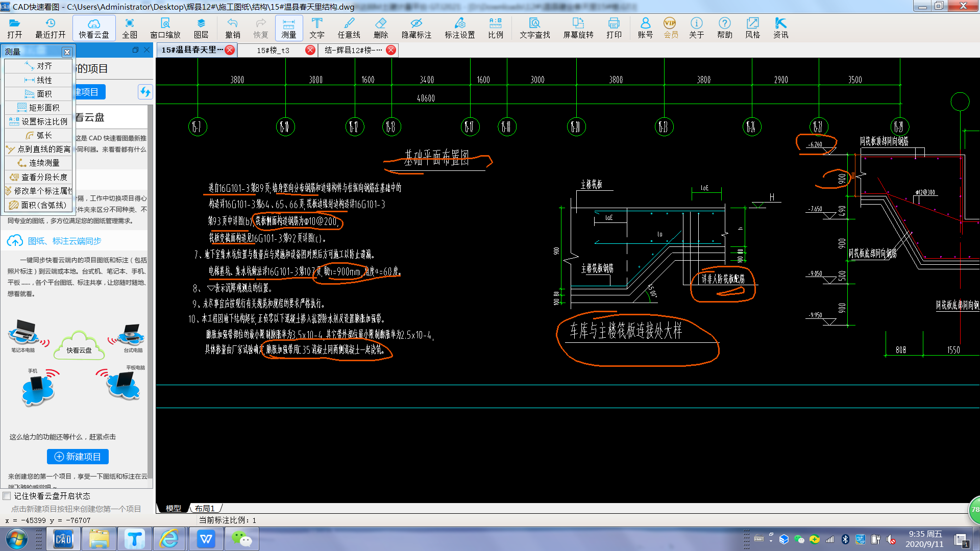Click the blue 新建项目 button
Viewport: 980px width, 551px height.
(78, 457)
